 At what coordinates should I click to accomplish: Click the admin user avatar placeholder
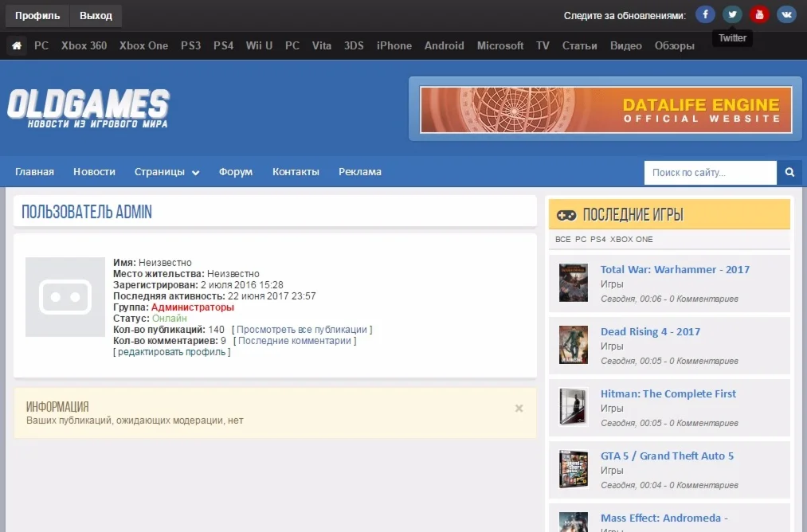(65, 297)
